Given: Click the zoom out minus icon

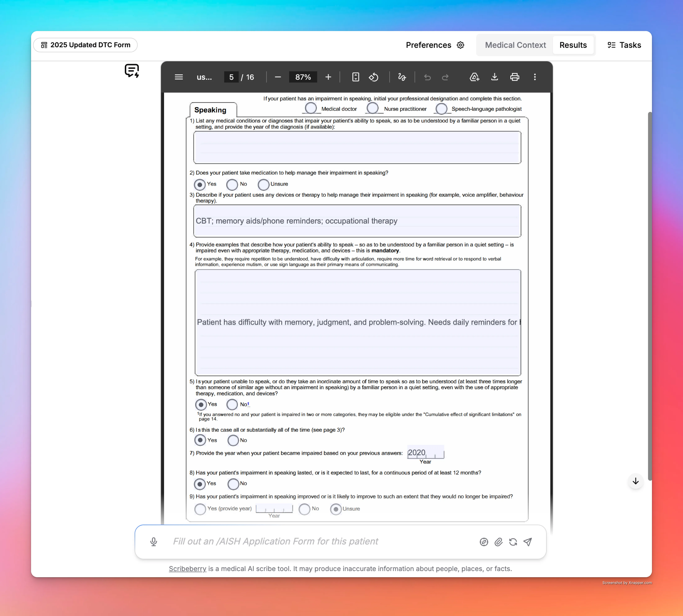Looking at the screenshot, I should [x=278, y=77].
